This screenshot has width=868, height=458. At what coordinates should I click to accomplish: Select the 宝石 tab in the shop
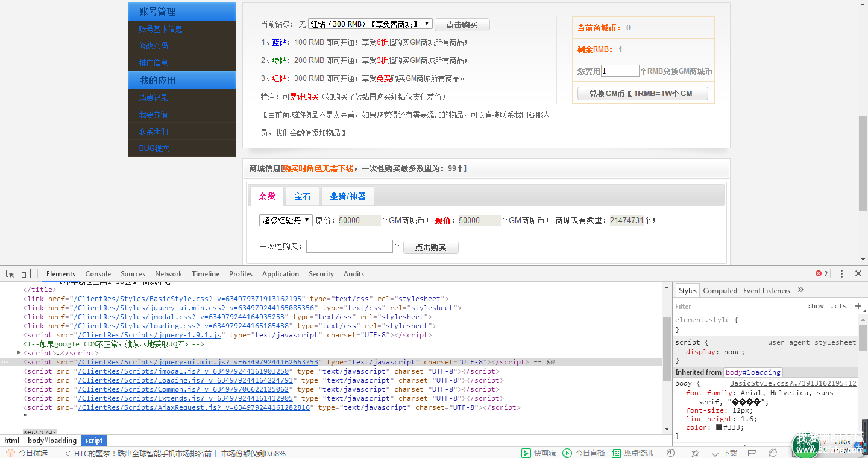point(303,196)
